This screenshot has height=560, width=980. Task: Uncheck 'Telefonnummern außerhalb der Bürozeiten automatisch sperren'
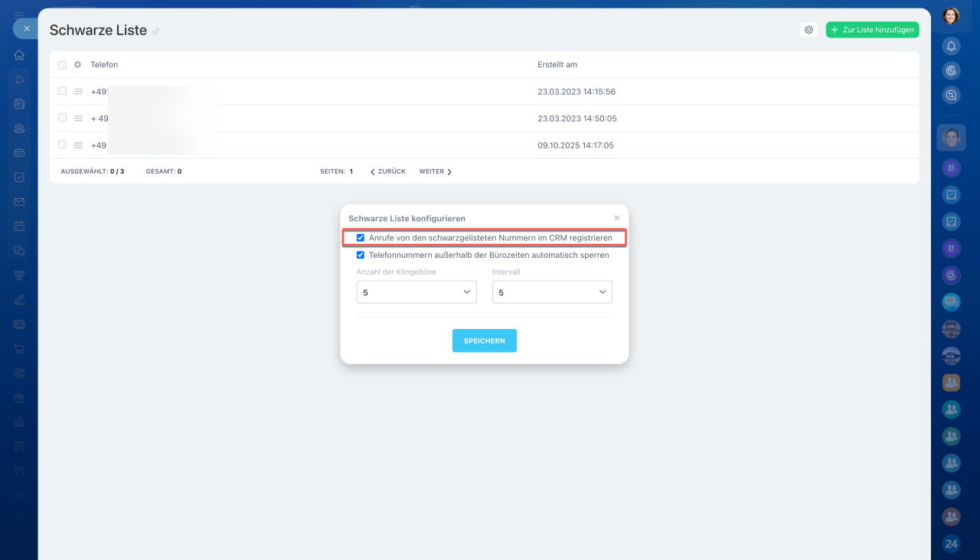tap(361, 255)
